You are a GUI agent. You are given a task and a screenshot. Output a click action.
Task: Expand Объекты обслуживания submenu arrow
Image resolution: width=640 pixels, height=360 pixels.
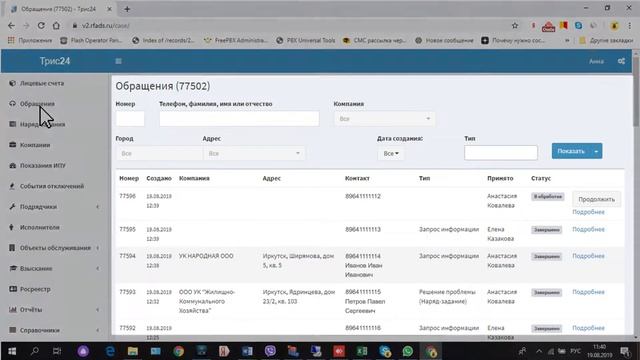click(x=98, y=248)
